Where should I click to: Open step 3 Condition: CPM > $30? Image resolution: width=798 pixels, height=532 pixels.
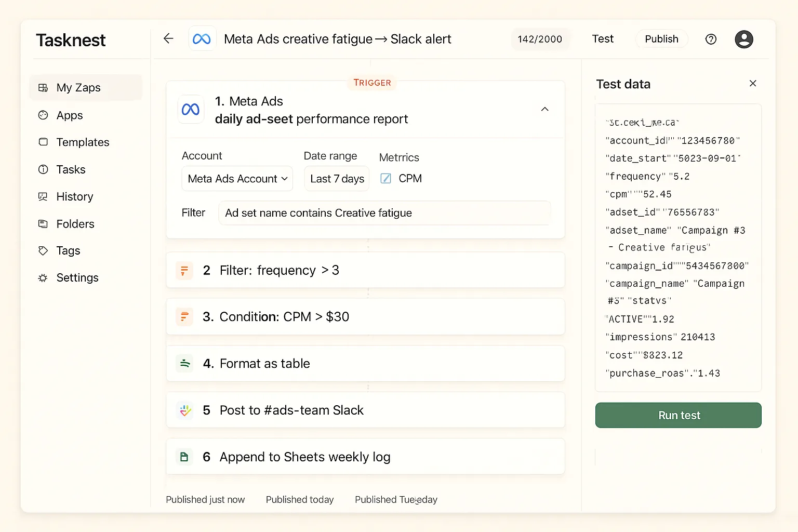tap(365, 316)
